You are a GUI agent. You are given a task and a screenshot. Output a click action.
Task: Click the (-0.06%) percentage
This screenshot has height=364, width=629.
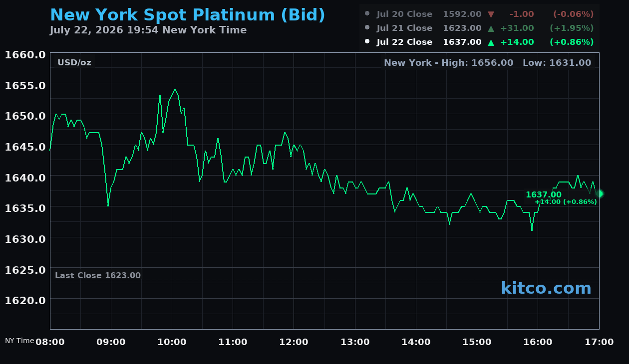tap(574, 14)
